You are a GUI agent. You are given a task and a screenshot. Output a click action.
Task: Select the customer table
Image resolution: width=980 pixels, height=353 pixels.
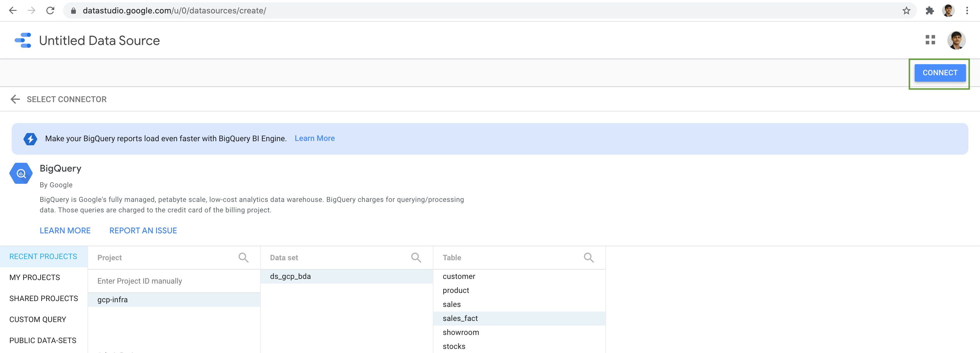click(x=519, y=277)
